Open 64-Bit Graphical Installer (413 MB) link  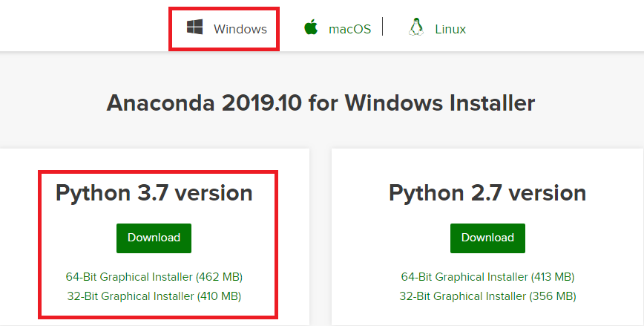(487, 277)
